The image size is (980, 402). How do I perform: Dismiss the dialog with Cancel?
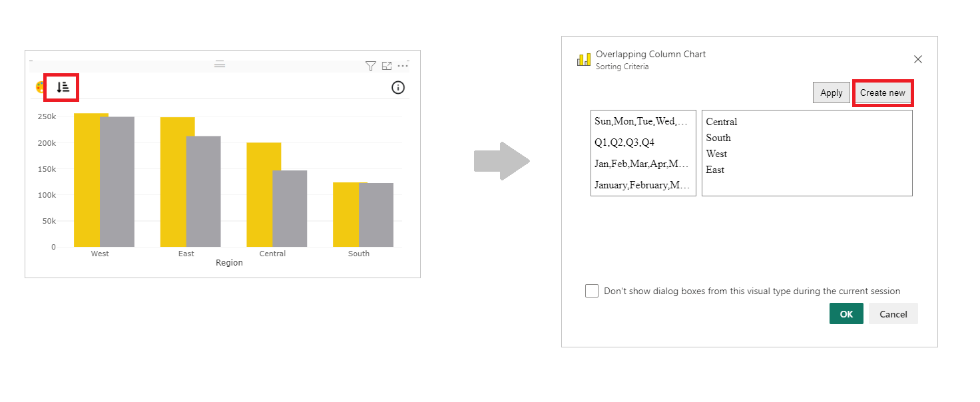pos(893,313)
